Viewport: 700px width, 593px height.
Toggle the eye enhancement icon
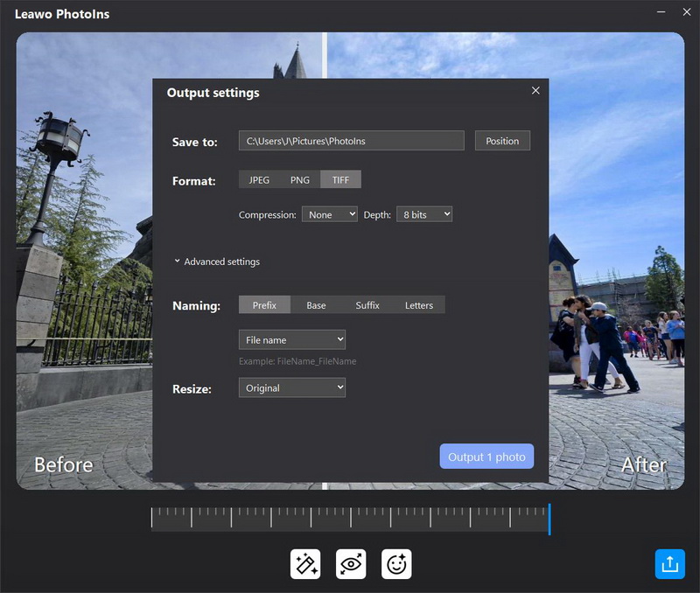(x=351, y=564)
